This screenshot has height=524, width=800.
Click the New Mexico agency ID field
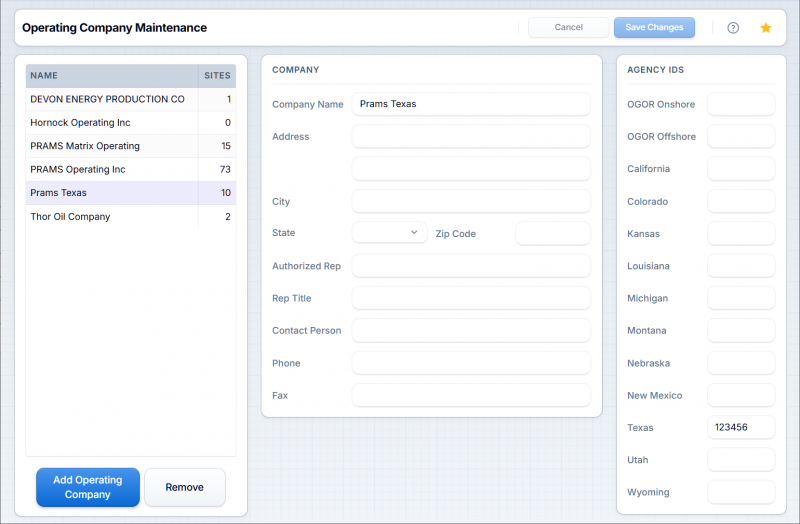pos(741,395)
